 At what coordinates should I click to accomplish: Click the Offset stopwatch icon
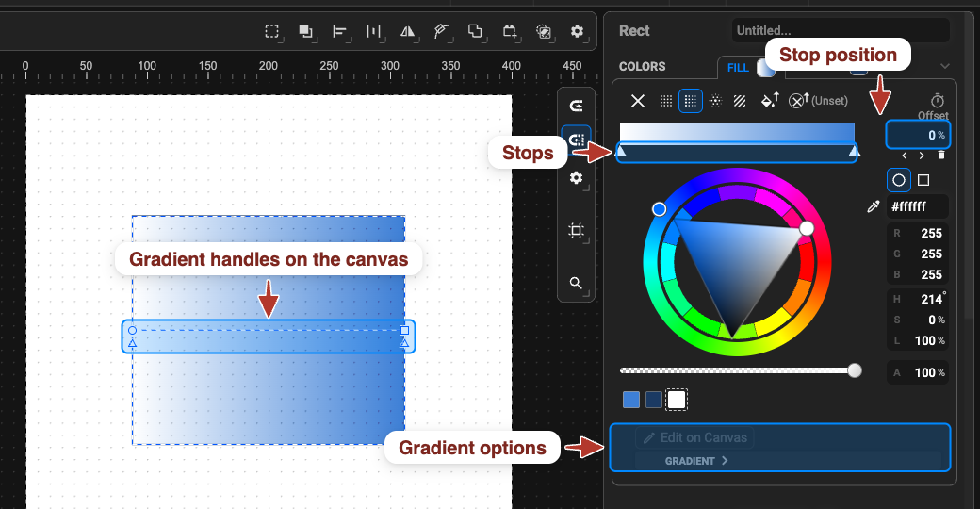(x=937, y=101)
